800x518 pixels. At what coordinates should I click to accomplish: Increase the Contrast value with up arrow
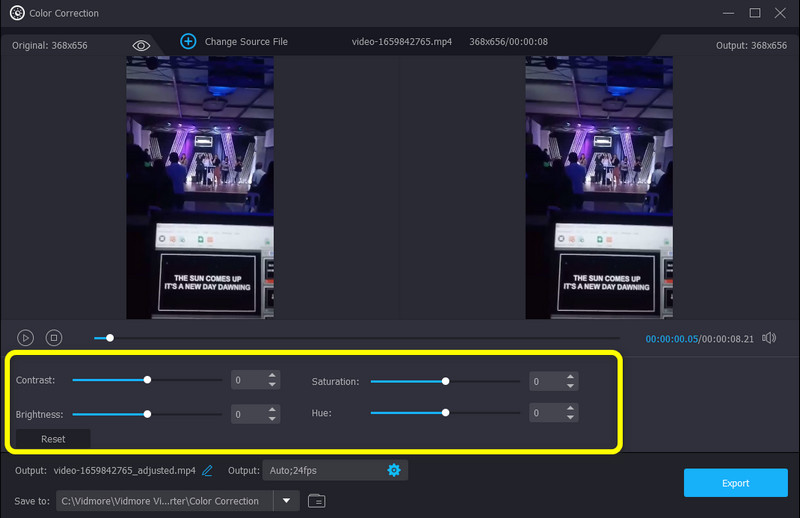(x=271, y=376)
